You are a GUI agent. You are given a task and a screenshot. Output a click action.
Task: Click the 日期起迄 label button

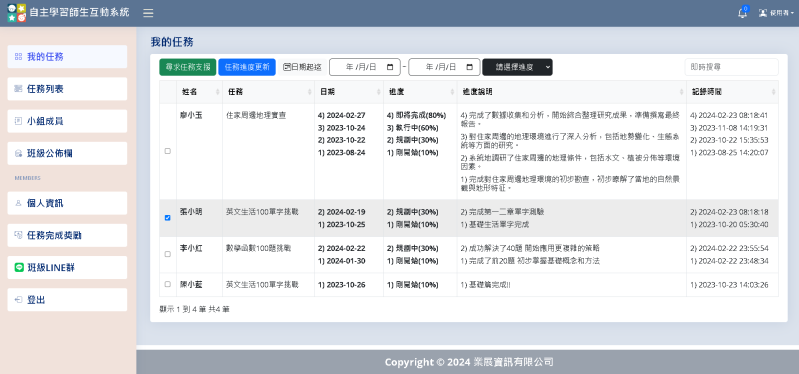[303, 67]
